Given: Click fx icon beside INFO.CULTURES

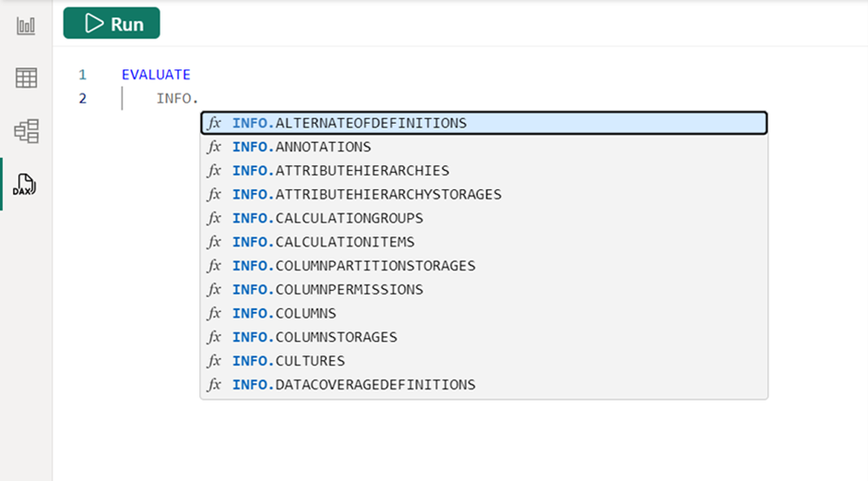Looking at the screenshot, I should [214, 361].
